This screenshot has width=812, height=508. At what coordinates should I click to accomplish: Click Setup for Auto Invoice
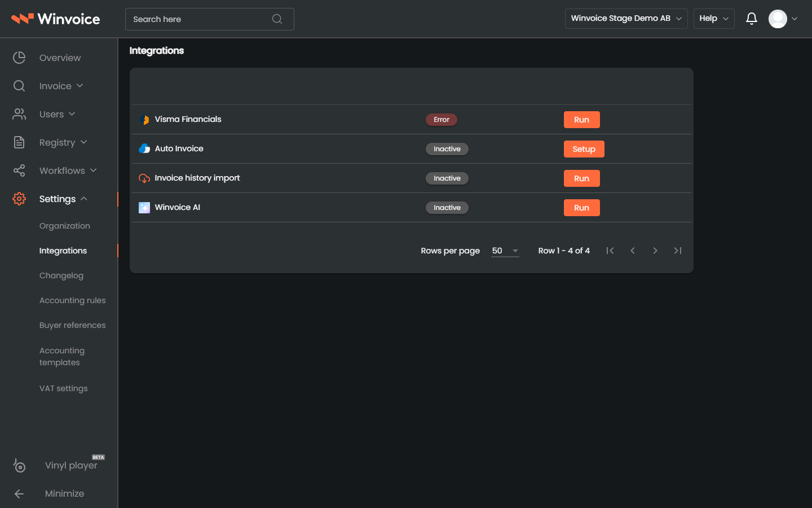click(x=584, y=149)
